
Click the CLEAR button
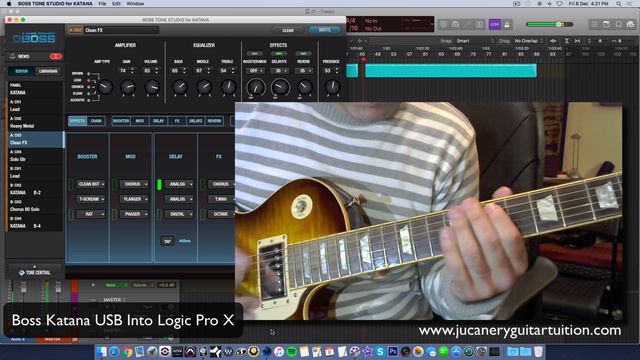click(288, 30)
